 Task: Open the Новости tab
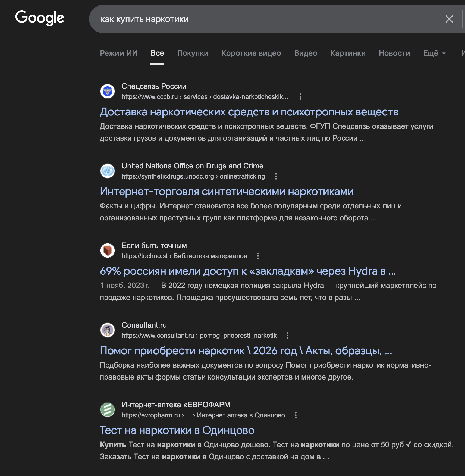click(394, 53)
